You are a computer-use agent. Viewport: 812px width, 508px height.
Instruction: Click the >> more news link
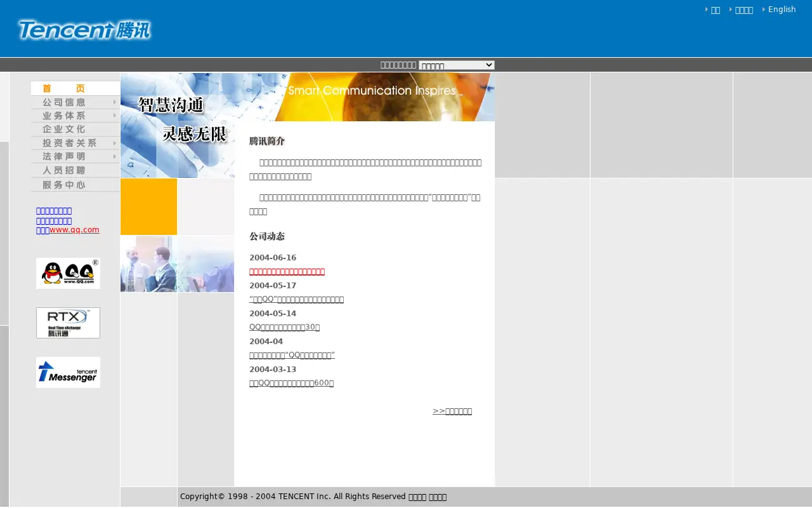click(x=452, y=411)
